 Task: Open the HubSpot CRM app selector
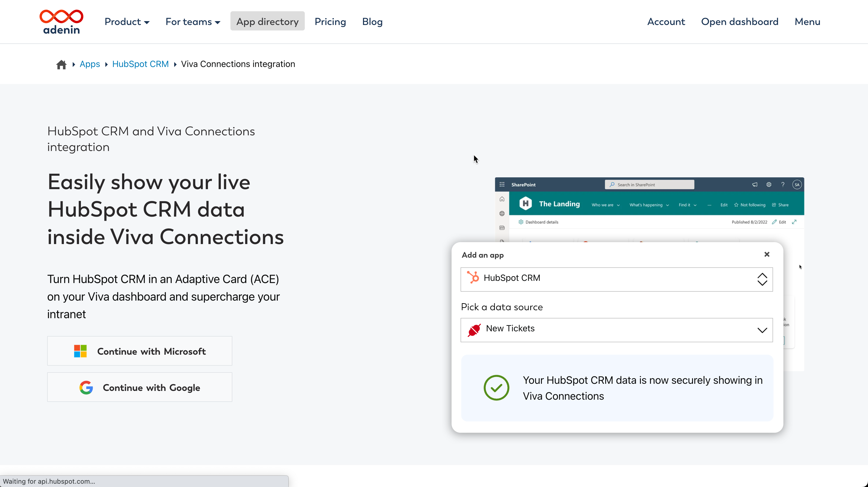[617, 279]
